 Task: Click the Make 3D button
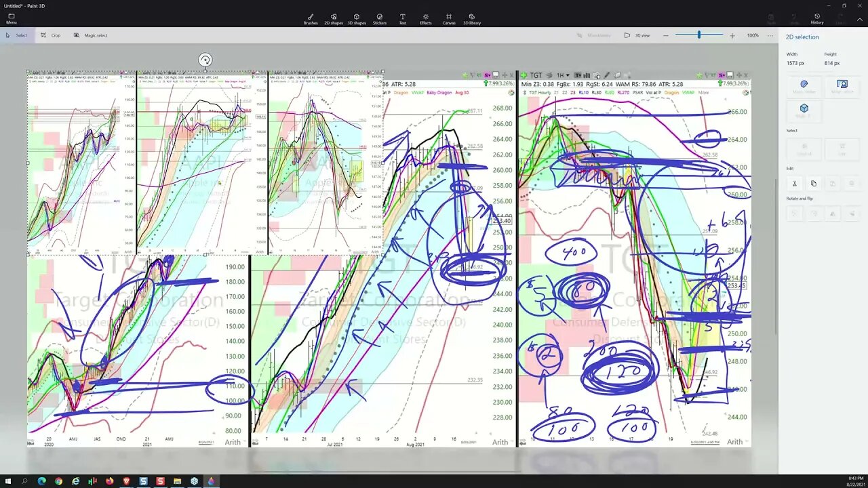804,110
